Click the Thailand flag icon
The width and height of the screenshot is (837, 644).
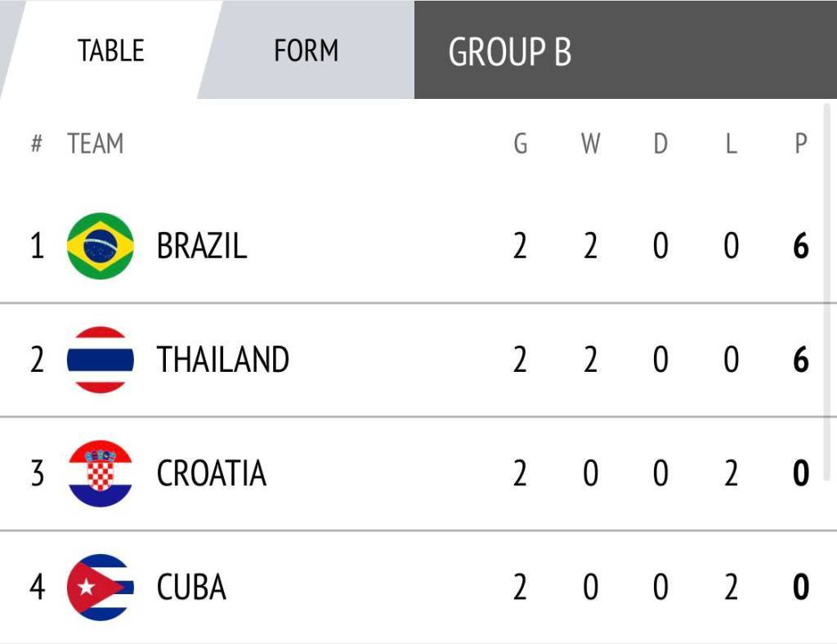[100, 360]
